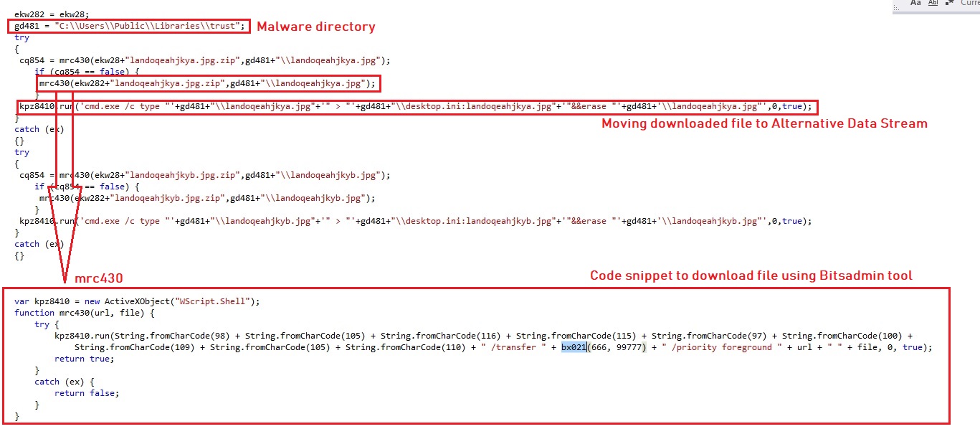980x429 pixels.
Task: Click the String.fromCharCode(97) expression
Action: [712, 336]
